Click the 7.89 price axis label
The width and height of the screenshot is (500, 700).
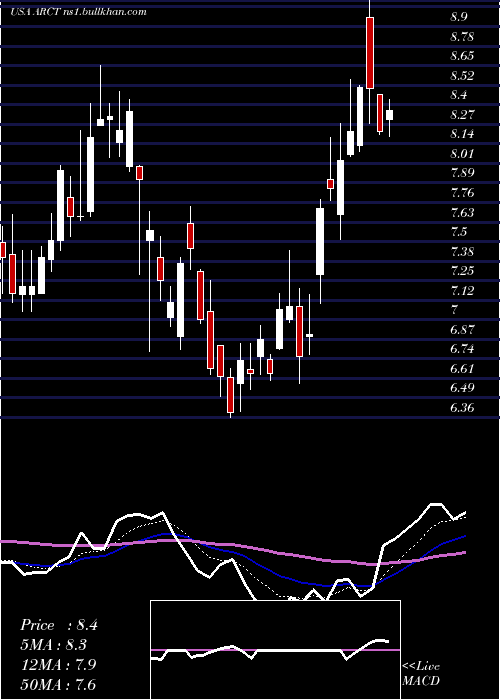pos(462,173)
